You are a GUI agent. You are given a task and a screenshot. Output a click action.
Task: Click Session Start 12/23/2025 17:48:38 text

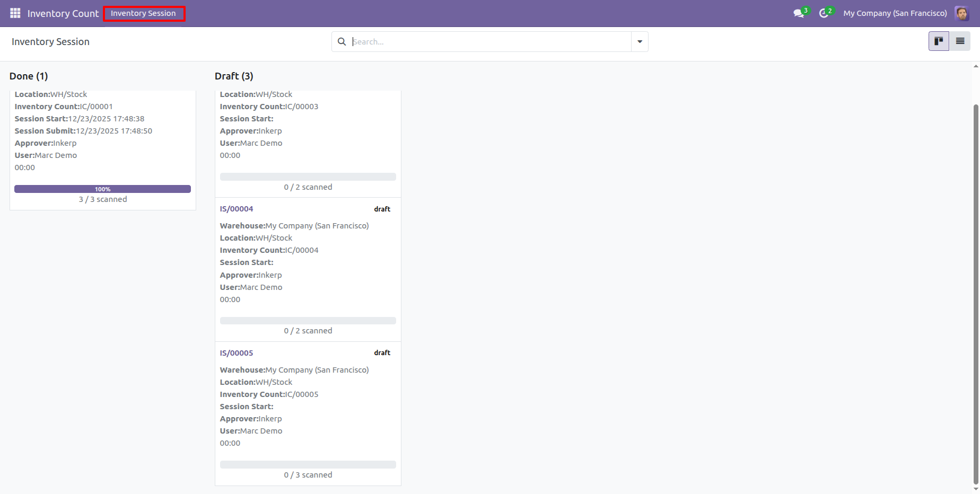click(80, 119)
